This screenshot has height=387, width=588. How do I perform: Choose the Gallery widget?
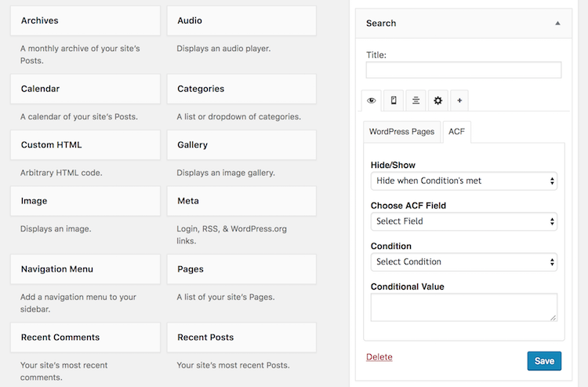point(241,145)
